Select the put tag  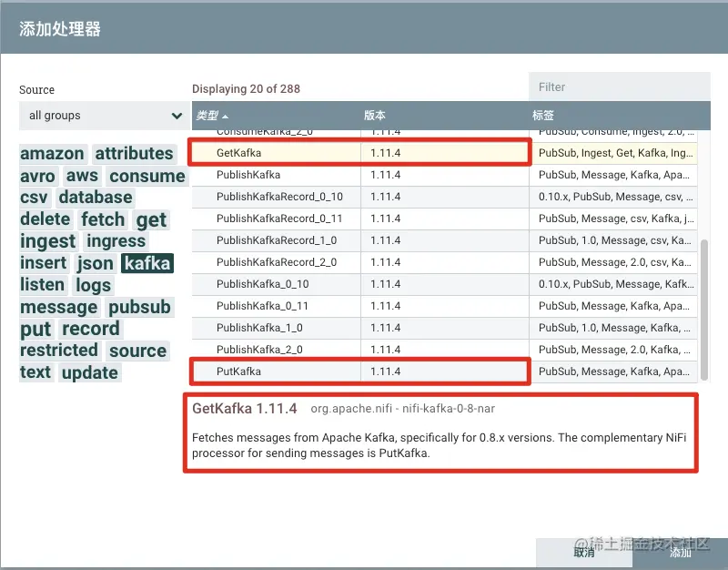[35, 329]
